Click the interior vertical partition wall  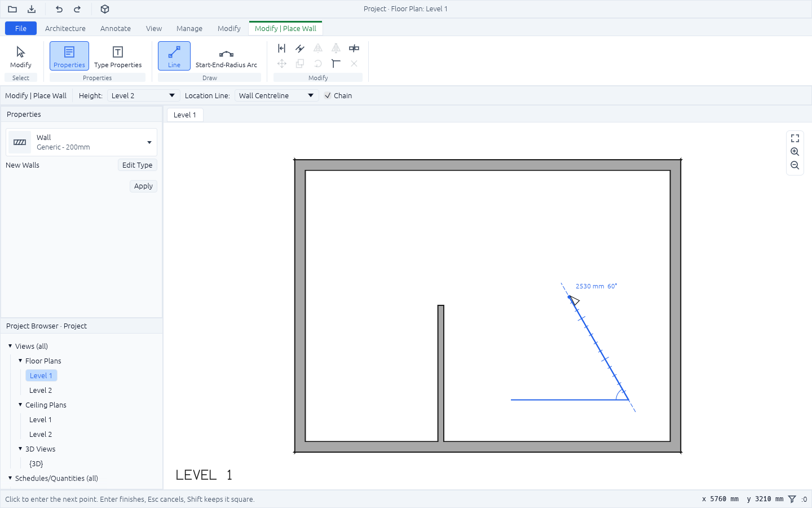click(441, 373)
